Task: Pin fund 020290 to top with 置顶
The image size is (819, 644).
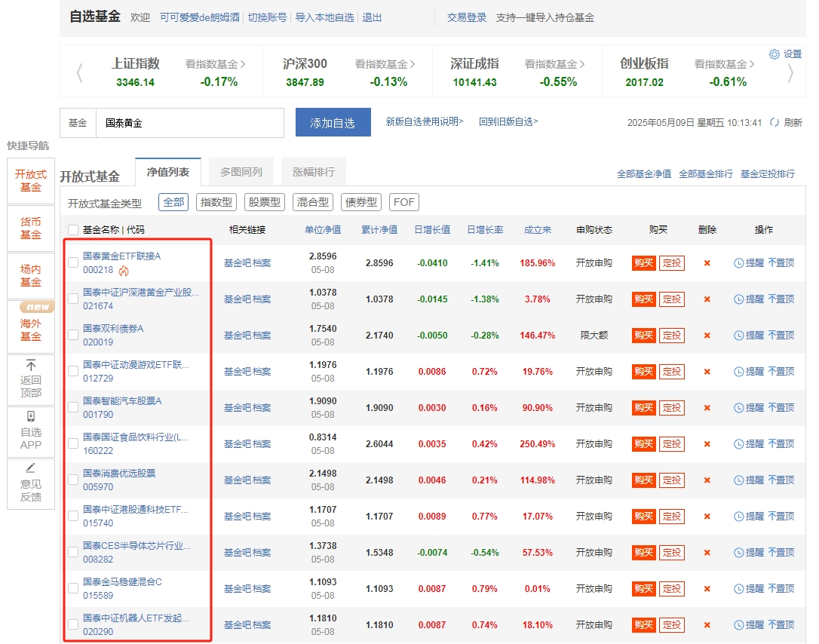Action: pos(781,624)
